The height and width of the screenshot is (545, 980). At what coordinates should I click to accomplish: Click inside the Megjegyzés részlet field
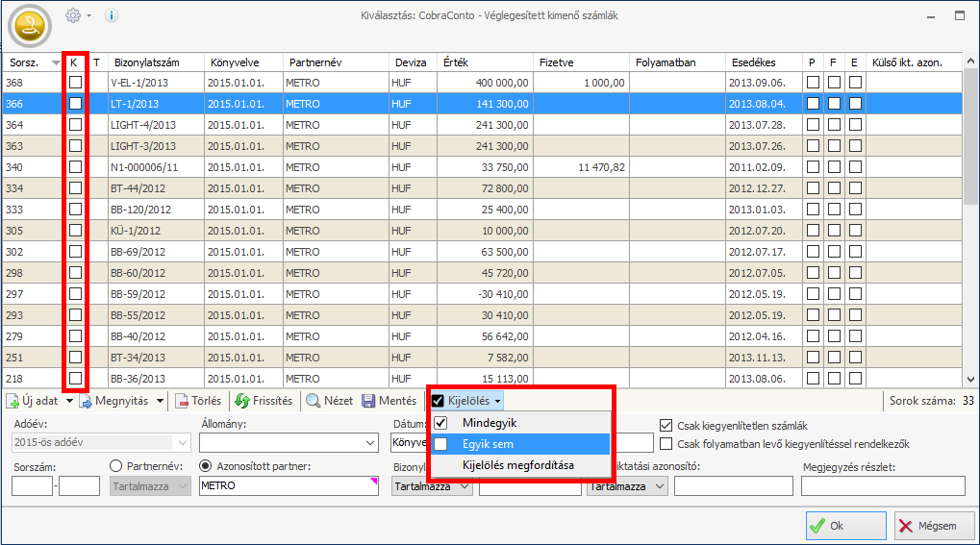883,486
